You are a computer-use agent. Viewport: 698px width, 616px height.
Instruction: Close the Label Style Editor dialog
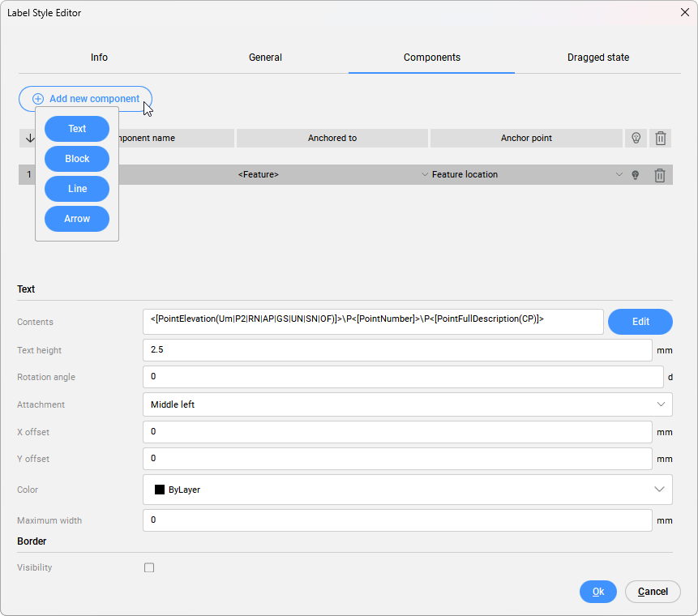point(683,13)
